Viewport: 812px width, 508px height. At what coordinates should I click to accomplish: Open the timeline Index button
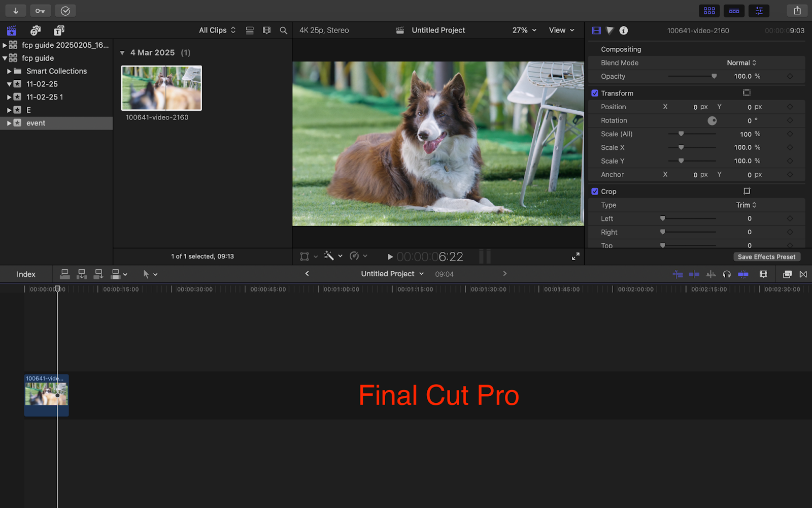click(x=26, y=274)
